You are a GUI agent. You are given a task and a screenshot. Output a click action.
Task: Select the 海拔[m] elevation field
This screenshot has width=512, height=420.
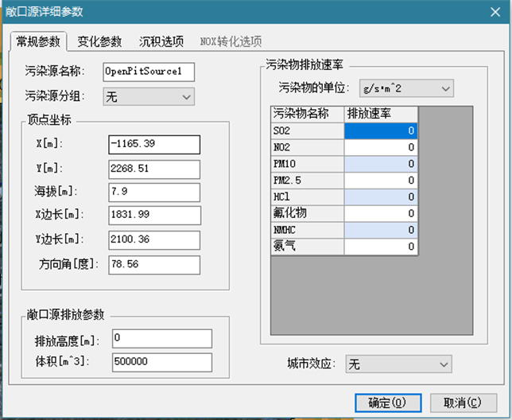154,192
